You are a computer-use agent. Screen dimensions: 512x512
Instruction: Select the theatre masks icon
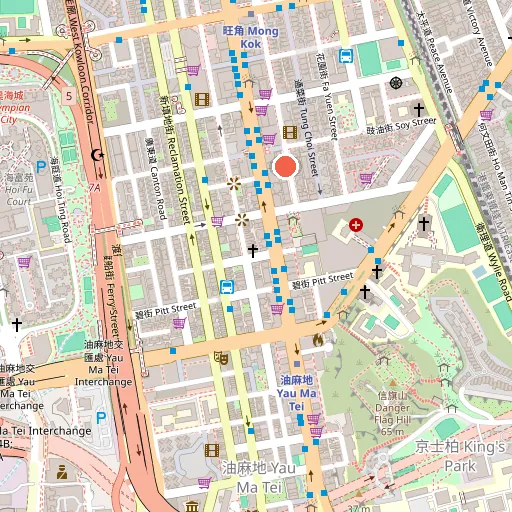[221, 358]
